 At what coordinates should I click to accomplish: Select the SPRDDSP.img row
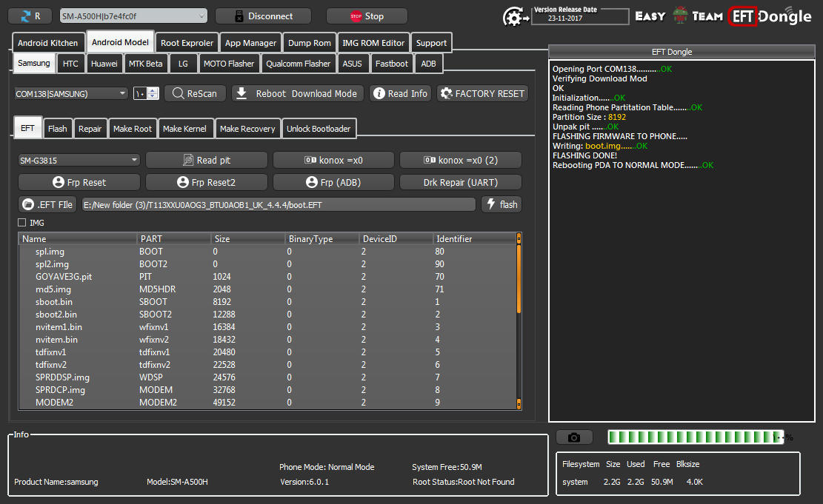[x=267, y=377]
